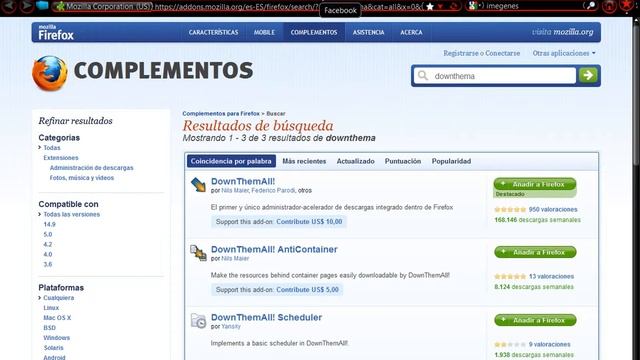Click the large Firefox globe logo

[x=50, y=73]
